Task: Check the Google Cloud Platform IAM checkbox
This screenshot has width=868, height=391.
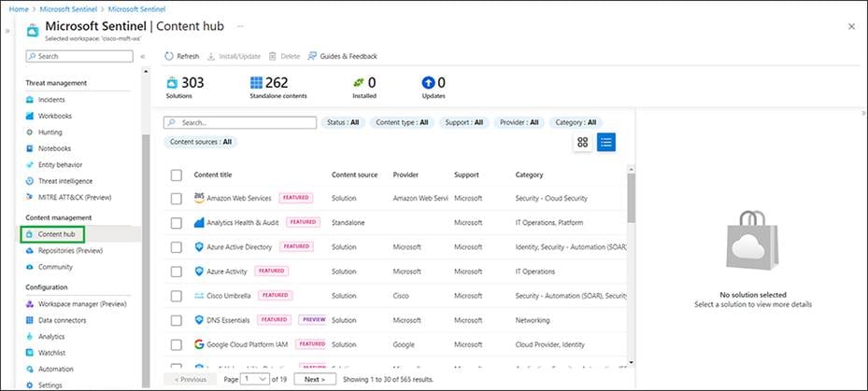Action: (x=176, y=344)
